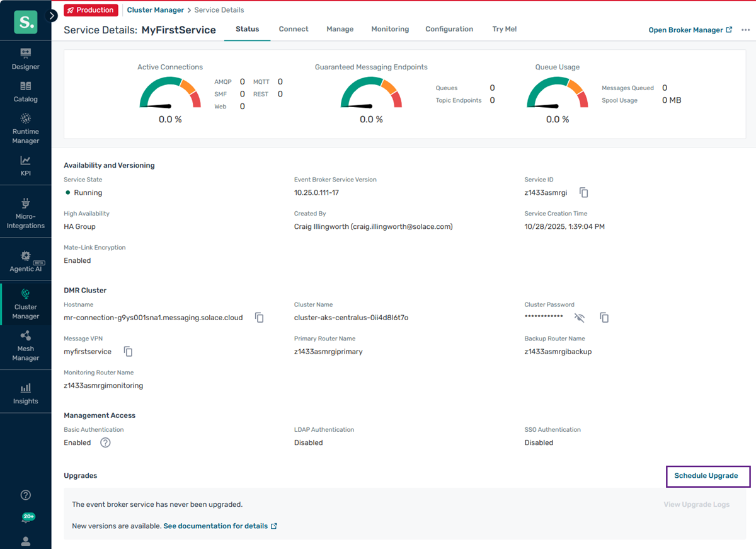Screen dimensions: 756x549
Task: Click the Active Connections gauge
Action: [169, 93]
